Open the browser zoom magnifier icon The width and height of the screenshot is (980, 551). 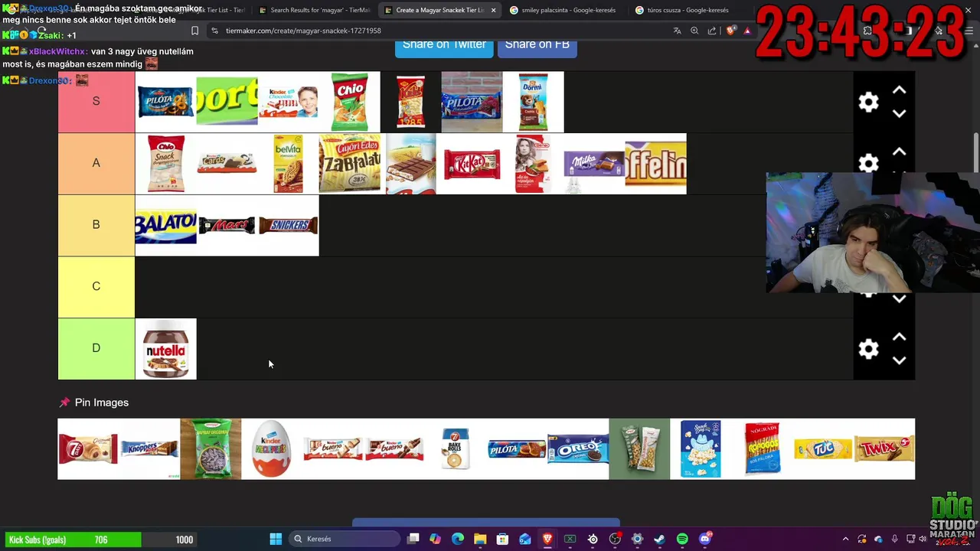694,31
